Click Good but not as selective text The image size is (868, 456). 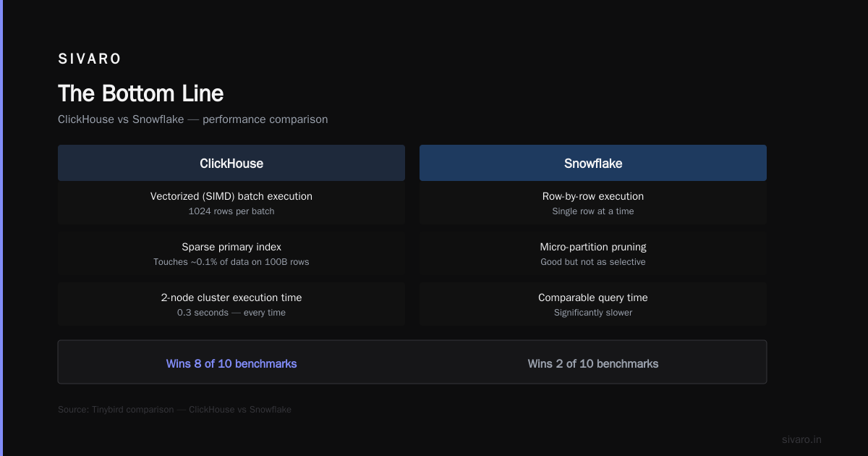[x=593, y=262]
